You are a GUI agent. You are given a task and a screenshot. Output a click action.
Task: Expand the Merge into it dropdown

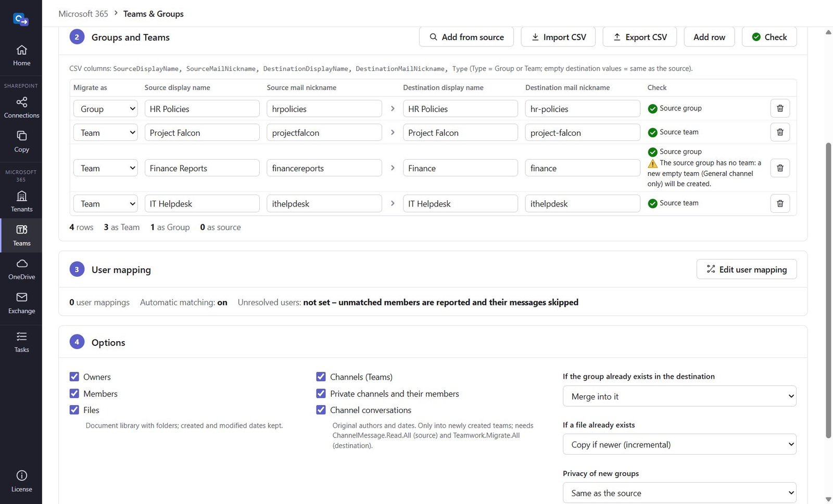pos(679,396)
